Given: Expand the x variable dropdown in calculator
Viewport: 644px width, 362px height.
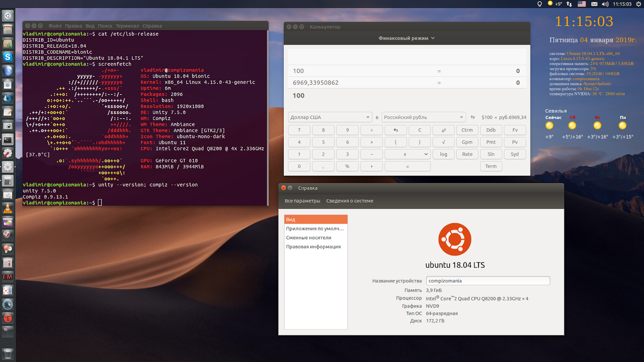Looking at the screenshot, I should click(x=408, y=154).
